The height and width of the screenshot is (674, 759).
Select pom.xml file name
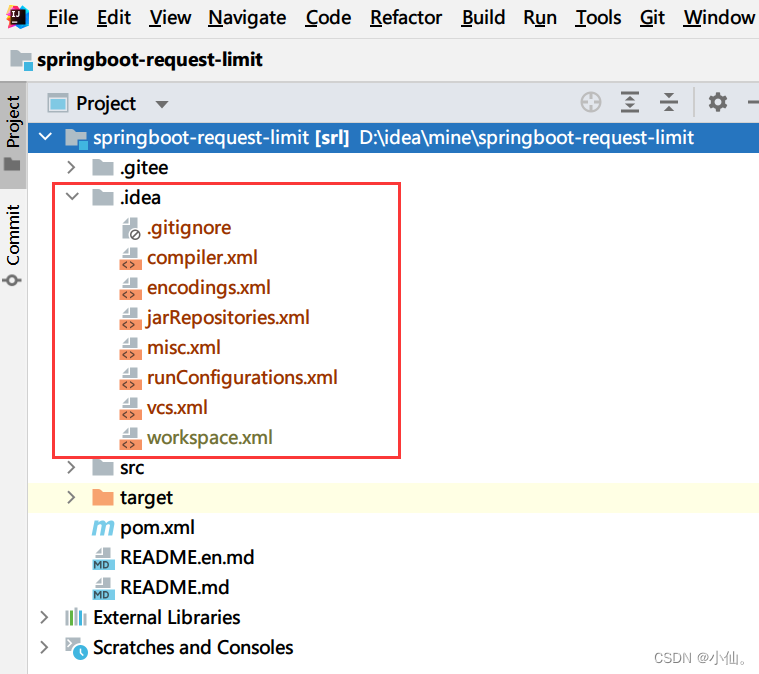click(157, 528)
